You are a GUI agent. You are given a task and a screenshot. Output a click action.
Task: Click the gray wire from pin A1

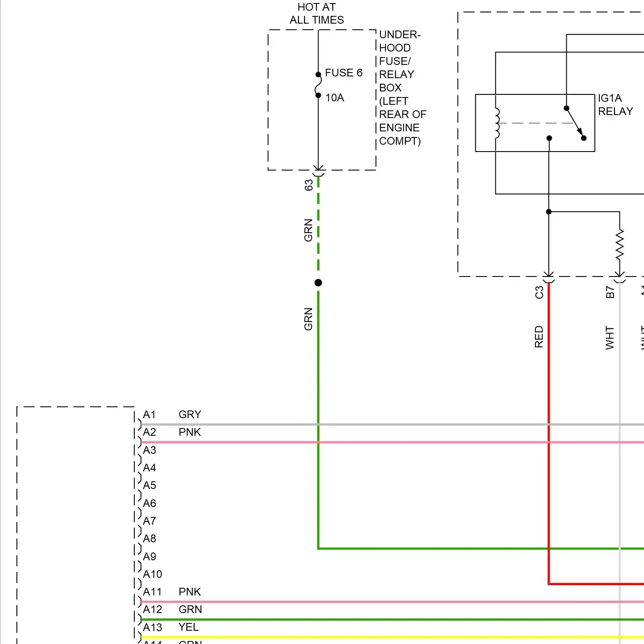[392, 425]
